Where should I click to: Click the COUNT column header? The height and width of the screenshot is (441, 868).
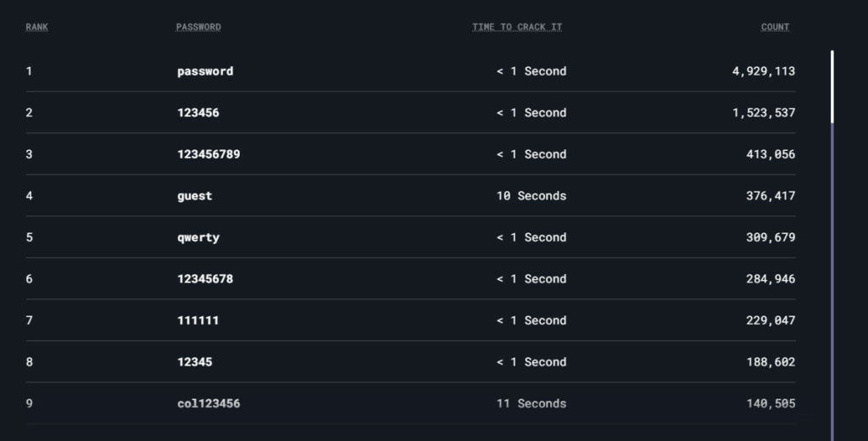[x=775, y=27]
